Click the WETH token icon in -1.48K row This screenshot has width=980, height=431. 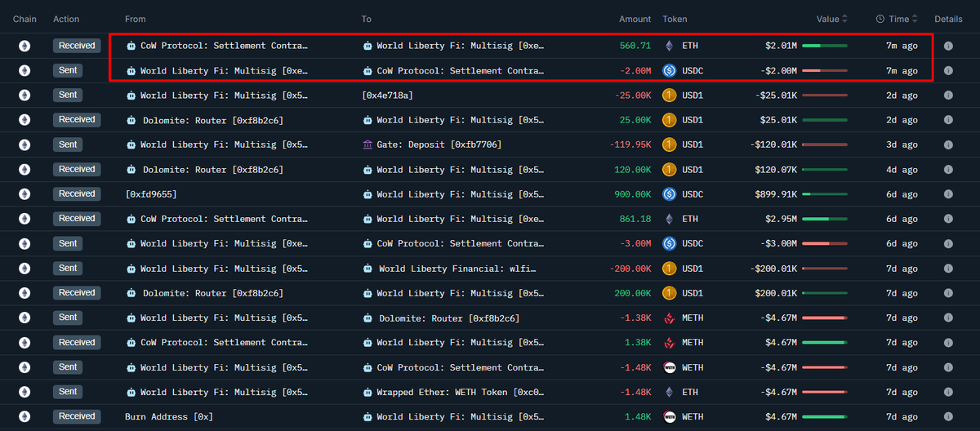point(670,367)
